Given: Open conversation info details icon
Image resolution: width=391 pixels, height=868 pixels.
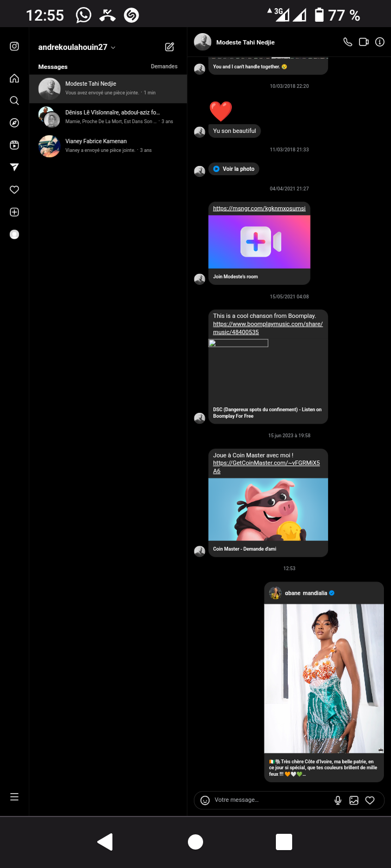Looking at the screenshot, I should click(x=380, y=42).
